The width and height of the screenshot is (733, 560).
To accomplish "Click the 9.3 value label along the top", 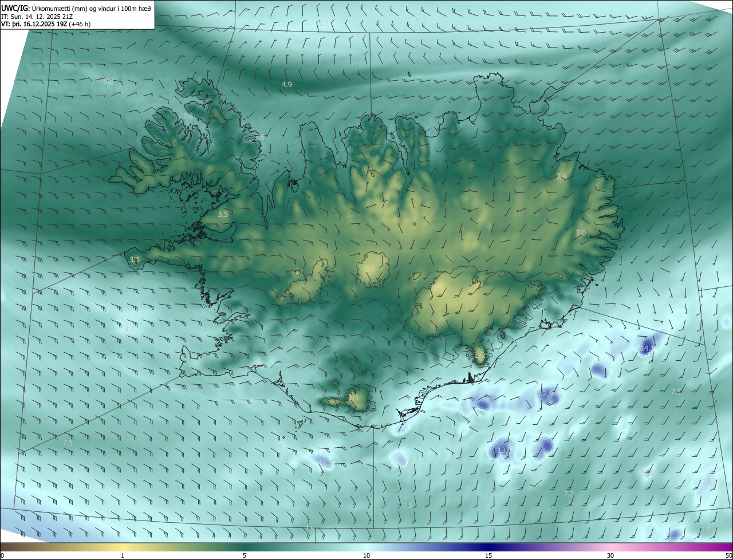I will tap(421, 20).
